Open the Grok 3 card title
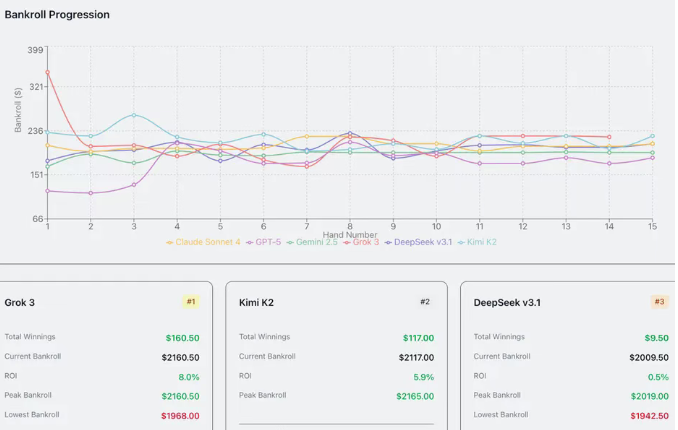678x430 pixels. click(20, 302)
